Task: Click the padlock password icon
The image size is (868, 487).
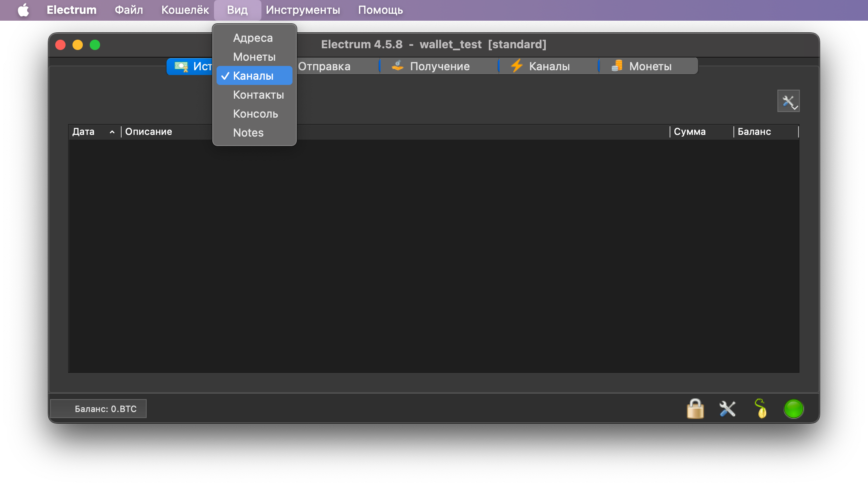Action: pos(695,408)
